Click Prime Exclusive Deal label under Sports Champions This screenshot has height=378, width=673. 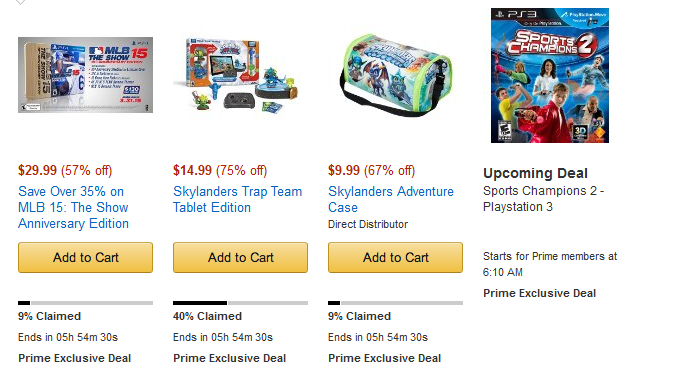[x=540, y=293]
